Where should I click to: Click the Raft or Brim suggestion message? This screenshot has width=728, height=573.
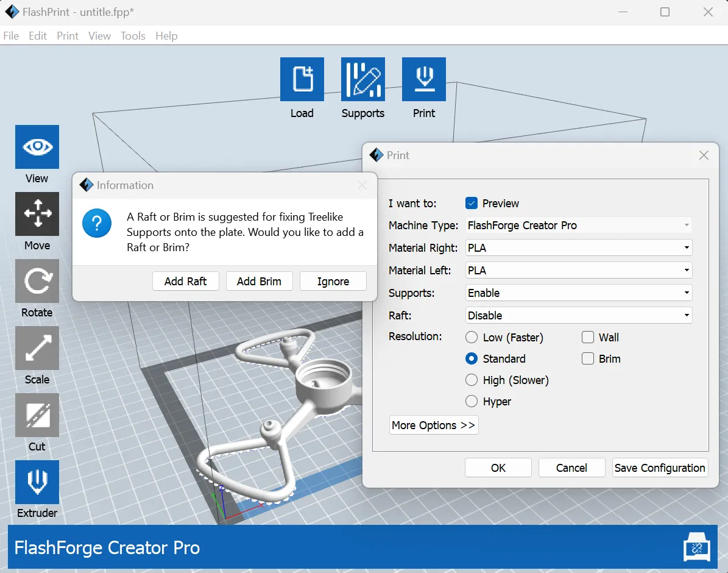click(x=245, y=232)
